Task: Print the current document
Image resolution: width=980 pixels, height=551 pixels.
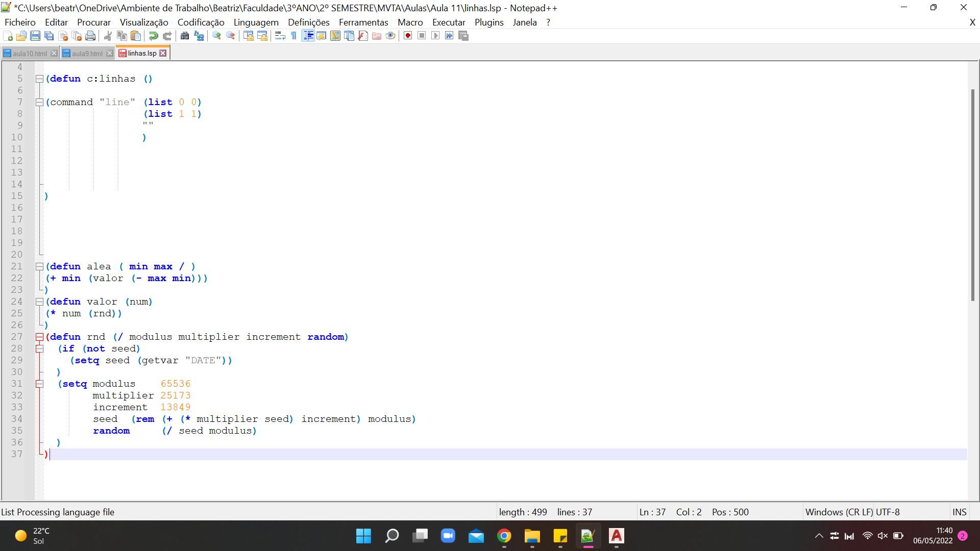Action: pyautogui.click(x=90, y=36)
